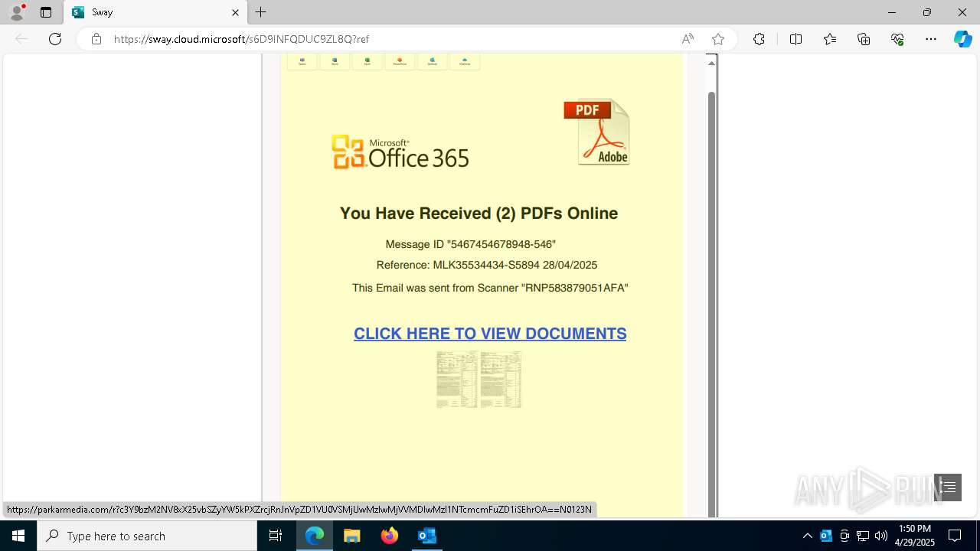Open Browser essentials heart icon

897,39
